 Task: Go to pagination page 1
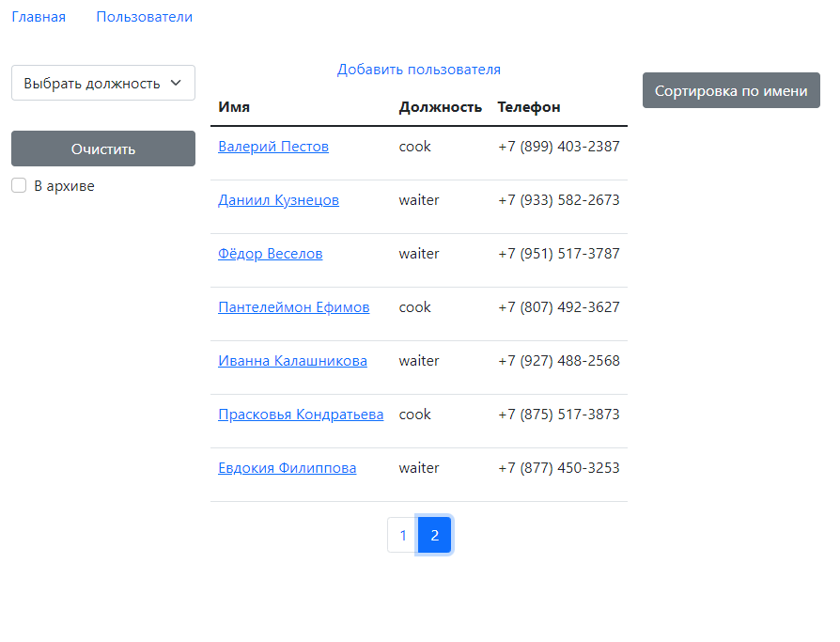point(403,535)
